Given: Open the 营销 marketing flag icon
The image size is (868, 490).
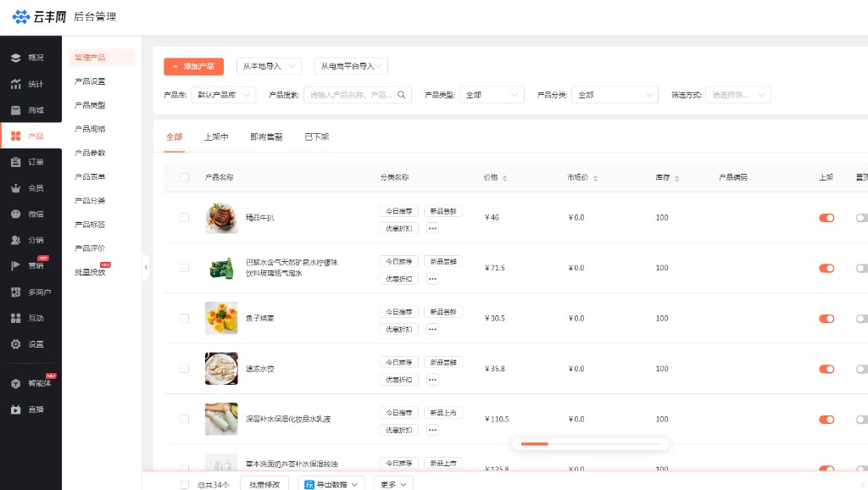Looking at the screenshot, I should click(15, 265).
